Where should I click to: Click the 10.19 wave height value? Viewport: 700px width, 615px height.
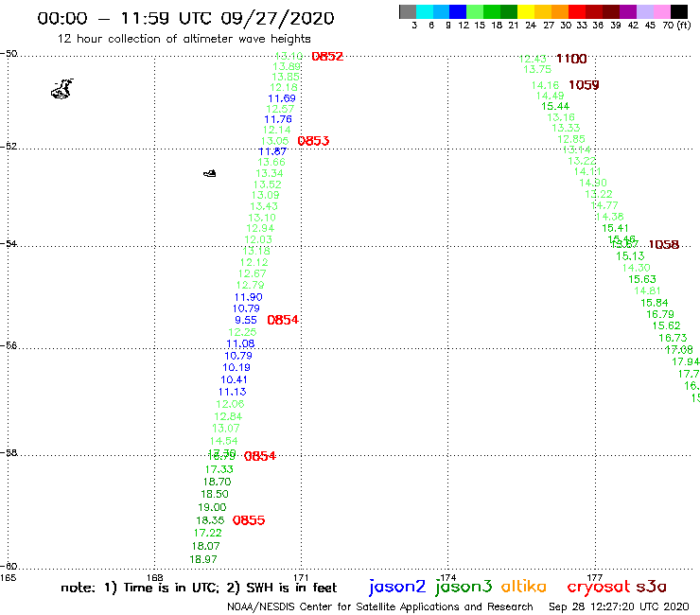(x=236, y=367)
